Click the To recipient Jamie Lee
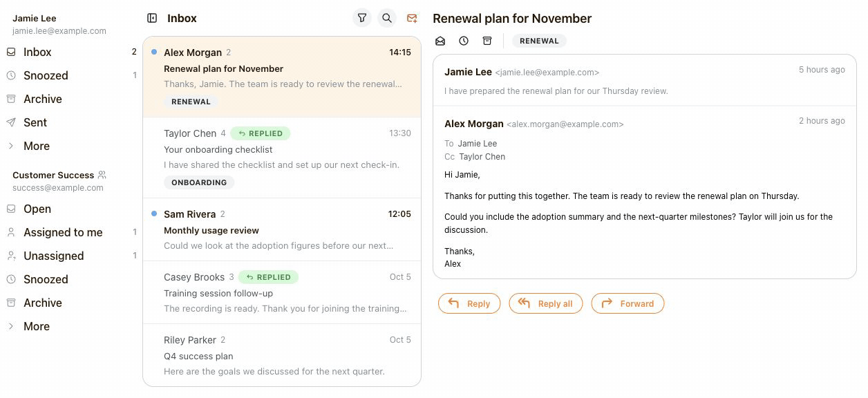 [x=478, y=144]
